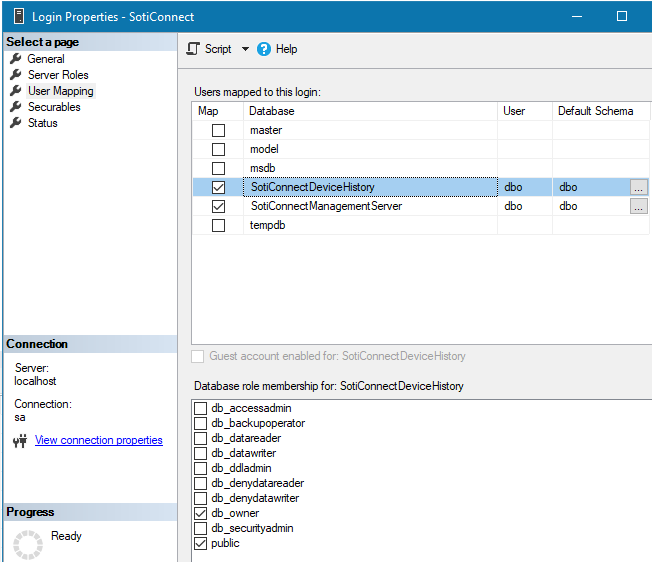Click the Help button label
The width and height of the screenshot is (652, 562).
pos(286,49)
